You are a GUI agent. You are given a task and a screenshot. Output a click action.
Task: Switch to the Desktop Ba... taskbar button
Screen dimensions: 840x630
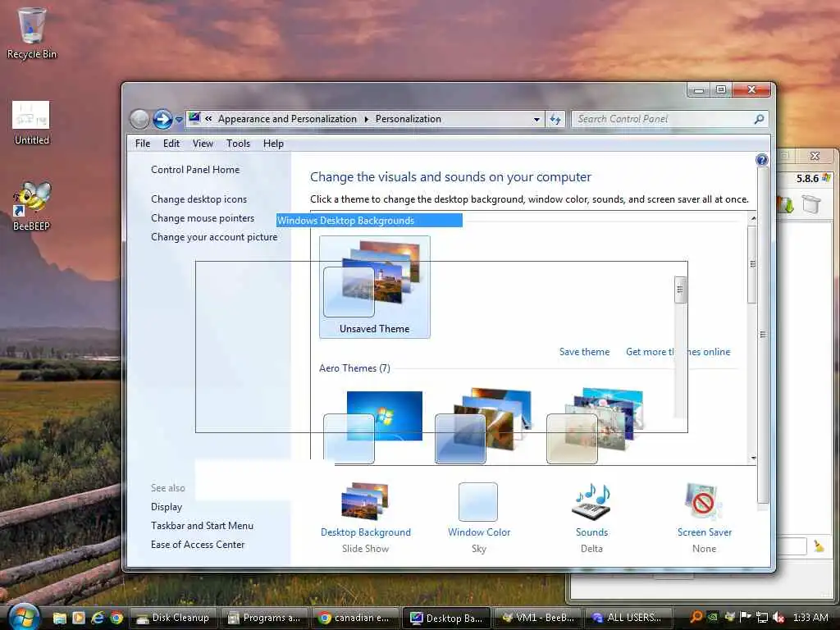coord(447,618)
